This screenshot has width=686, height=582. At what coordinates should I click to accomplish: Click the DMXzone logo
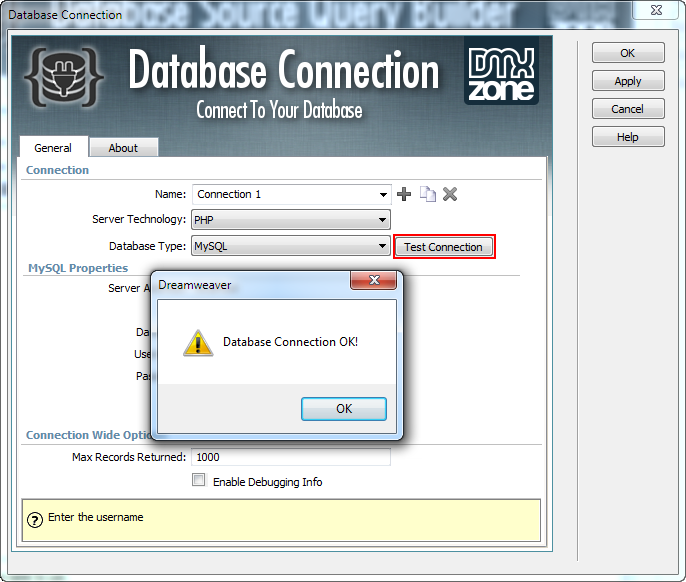(501, 71)
